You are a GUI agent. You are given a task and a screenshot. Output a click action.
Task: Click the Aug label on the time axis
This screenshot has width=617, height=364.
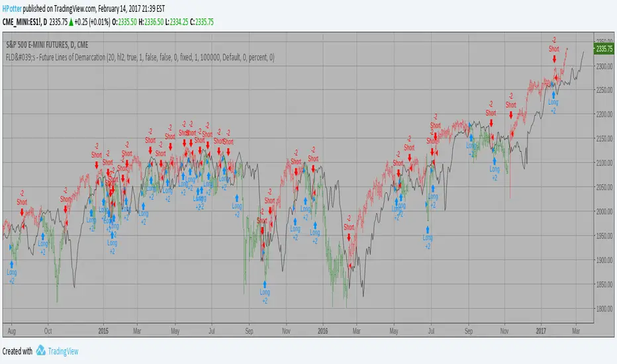[12, 331]
